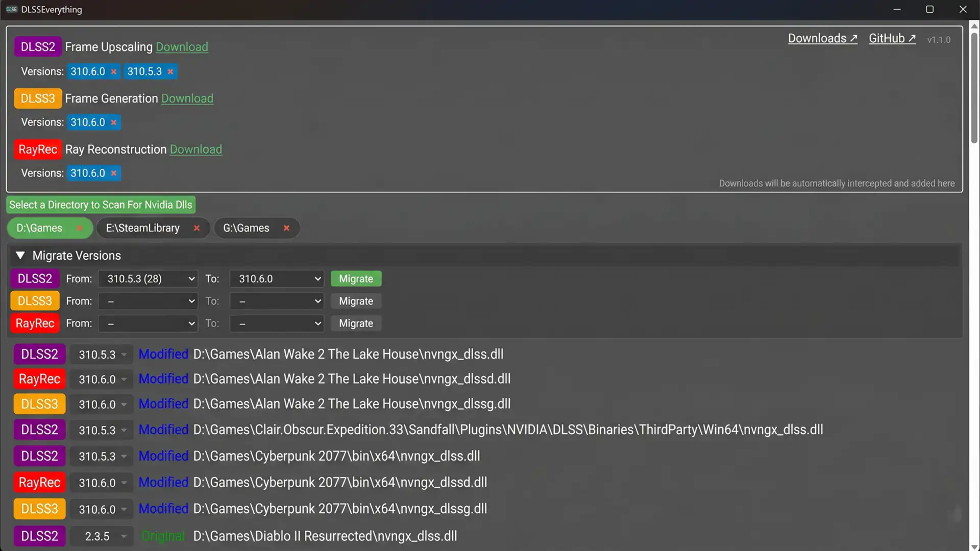Click DLSS2 badge on Cyberpunk 2077 row
The width and height of the screenshot is (980, 551).
[39, 456]
